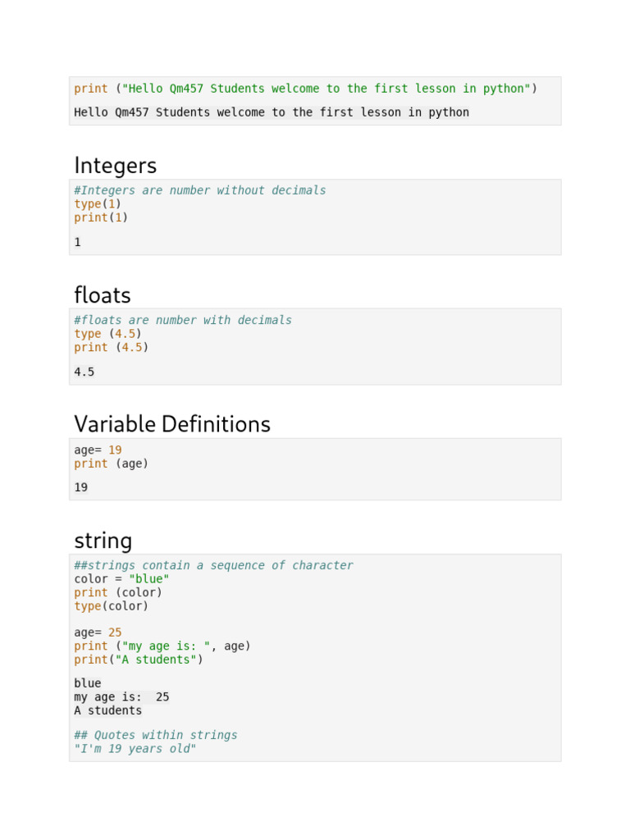Image resolution: width=630 pixels, height=840 pixels.
Task: Click the Quotes within strings comment
Action: [155, 735]
